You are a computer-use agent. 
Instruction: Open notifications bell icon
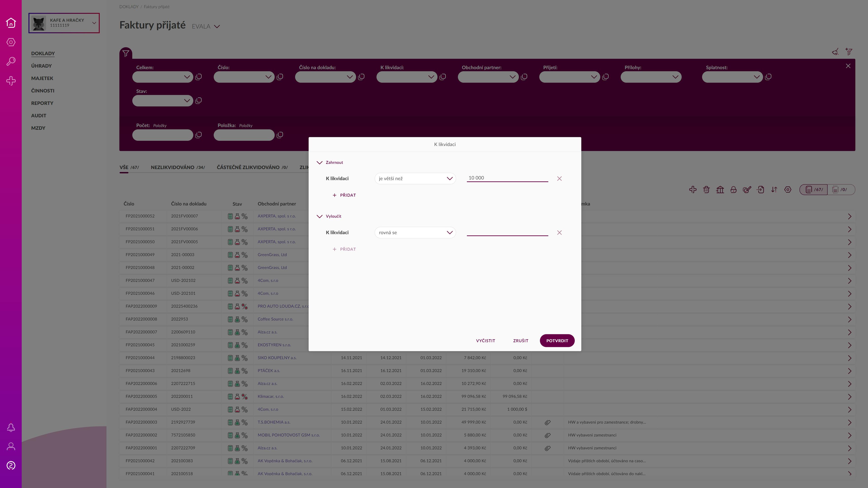tap(11, 427)
